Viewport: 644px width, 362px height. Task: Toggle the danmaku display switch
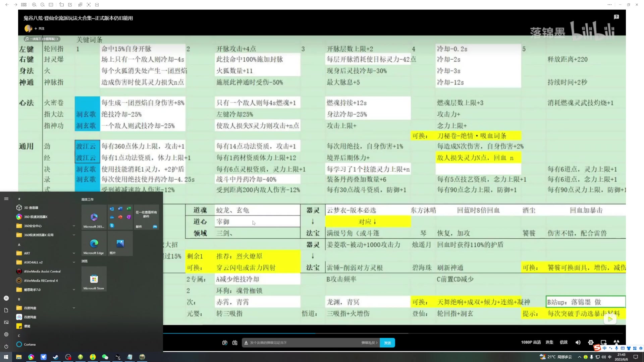[x=225, y=343]
